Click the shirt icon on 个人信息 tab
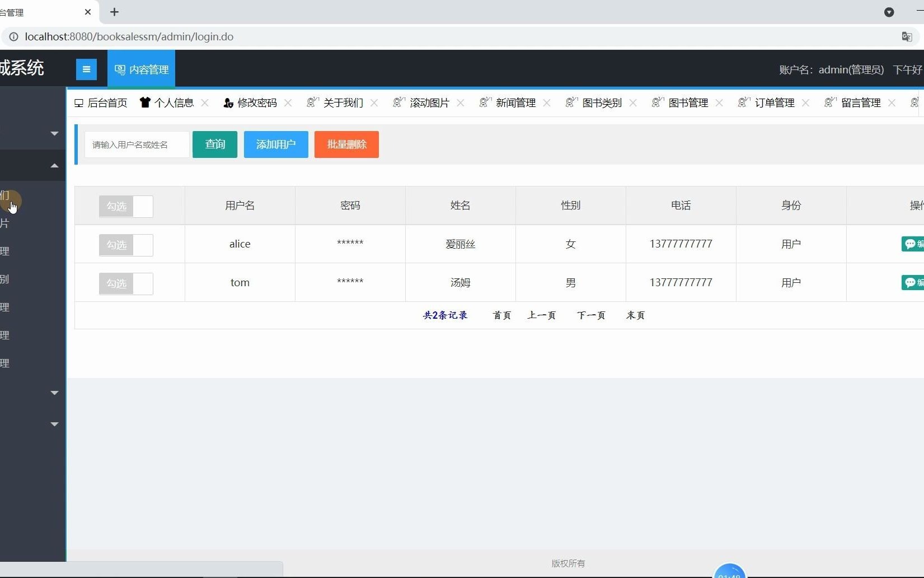 (x=144, y=102)
